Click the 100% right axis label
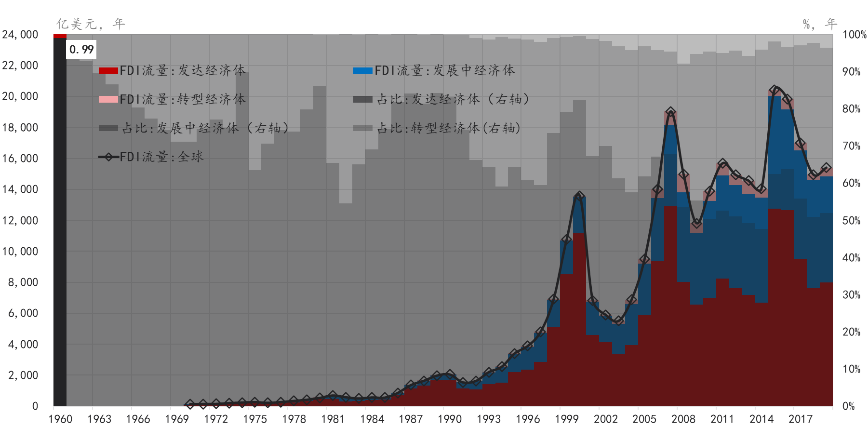The width and height of the screenshot is (868, 427). (x=855, y=35)
